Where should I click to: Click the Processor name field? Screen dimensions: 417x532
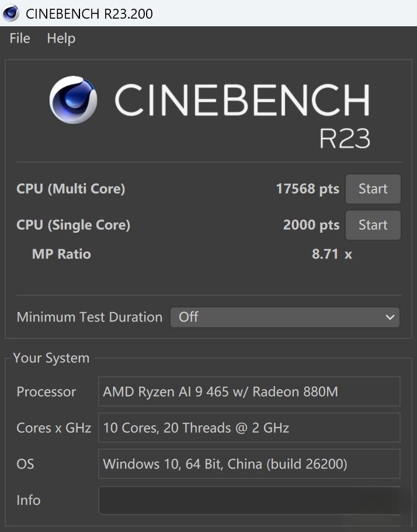click(x=249, y=392)
